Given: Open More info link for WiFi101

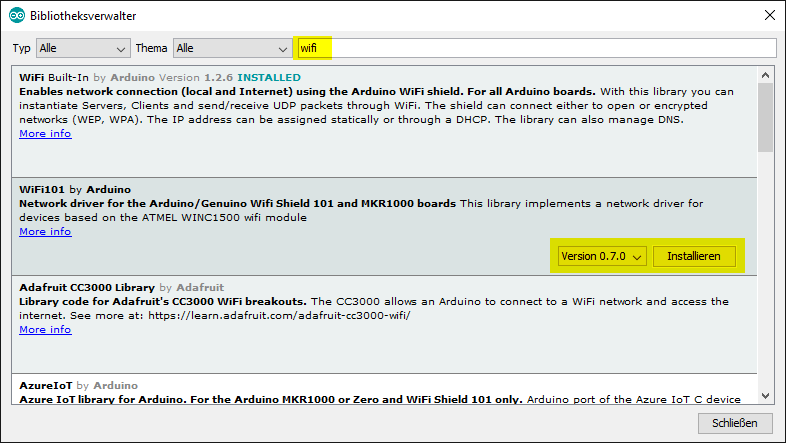Looking at the screenshot, I should pos(45,231).
